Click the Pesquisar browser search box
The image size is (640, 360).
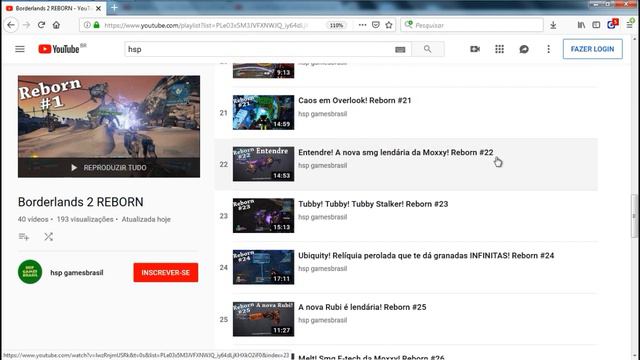[471, 25]
